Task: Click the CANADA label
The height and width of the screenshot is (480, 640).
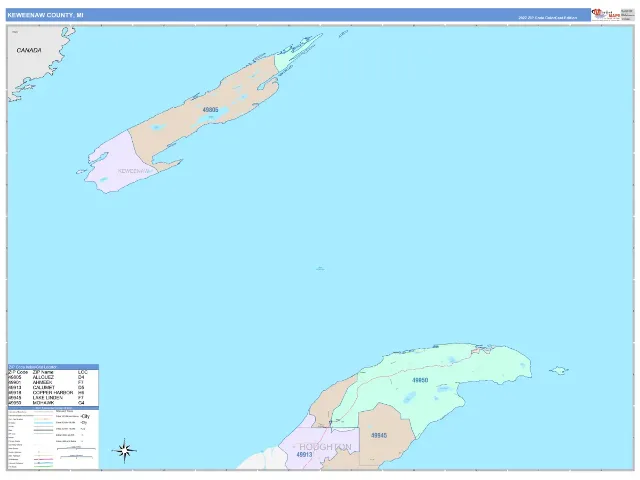Action: pos(29,50)
